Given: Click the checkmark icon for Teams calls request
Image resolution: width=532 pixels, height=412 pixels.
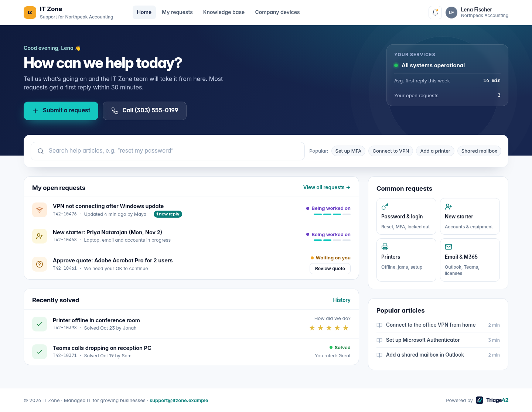Looking at the screenshot, I should click(40, 352).
